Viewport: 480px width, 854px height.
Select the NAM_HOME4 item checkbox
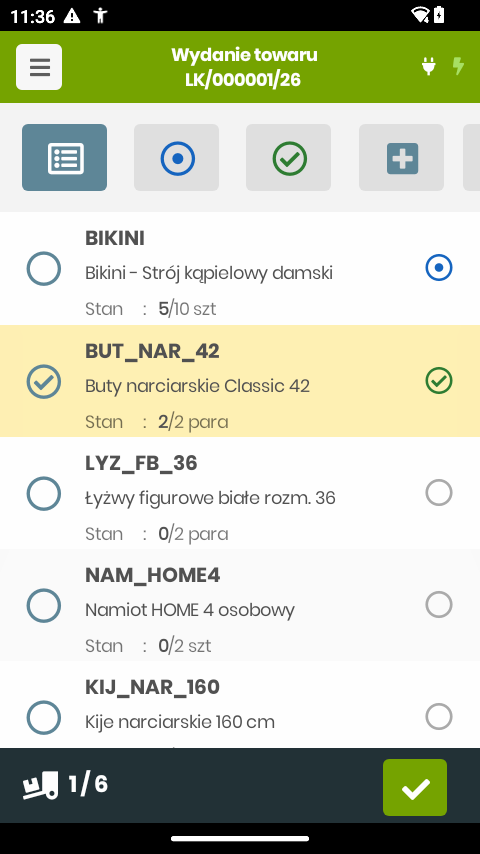click(x=44, y=605)
